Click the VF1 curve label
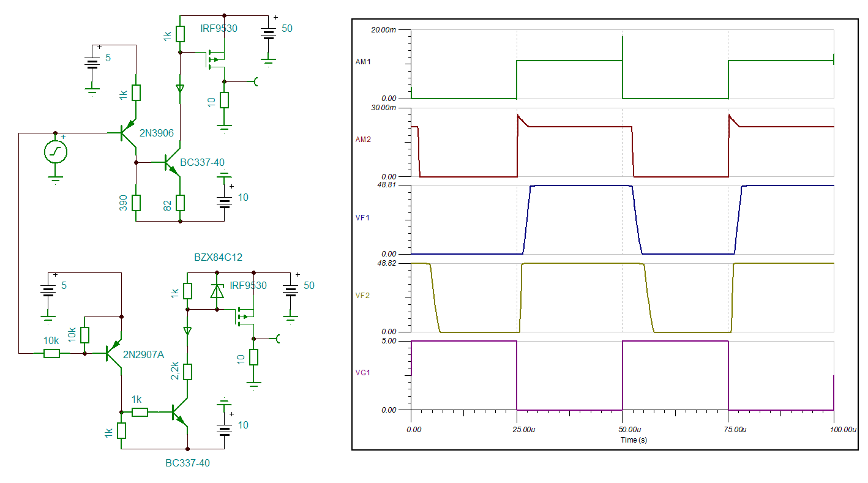Screen dimensions: 868x483 (x=362, y=217)
